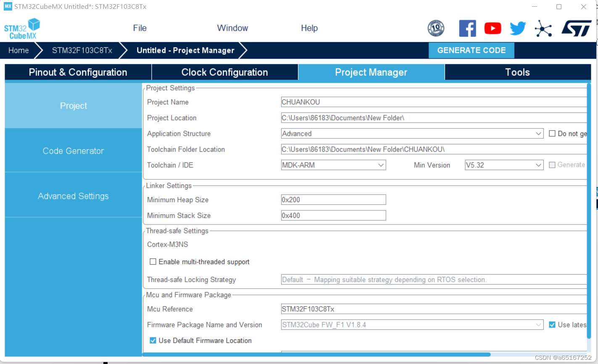Click the Linker Settings group label
The height and width of the screenshot is (364, 598).
169,185
